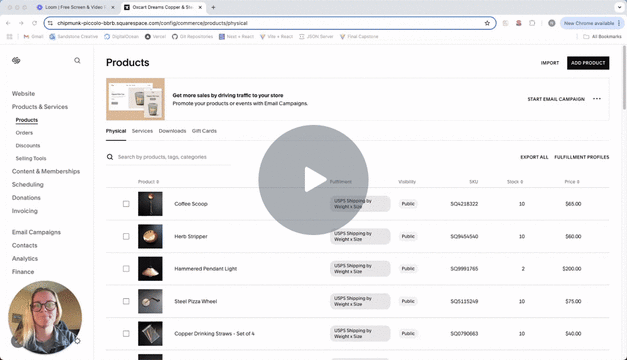Image resolution: width=627 pixels, height=360 pixels.
Task: Open the DigitalOcean bookmark
Action: click(x=122, y=36)
